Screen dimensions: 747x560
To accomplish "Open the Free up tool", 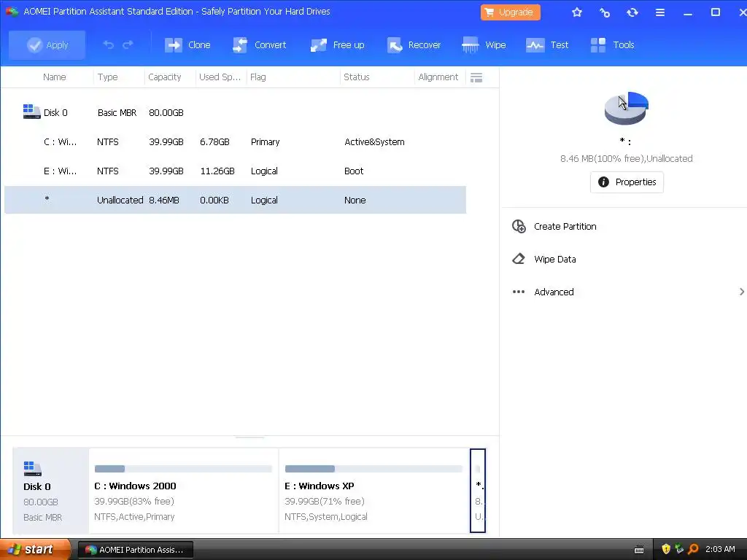I will click(337, 44).
